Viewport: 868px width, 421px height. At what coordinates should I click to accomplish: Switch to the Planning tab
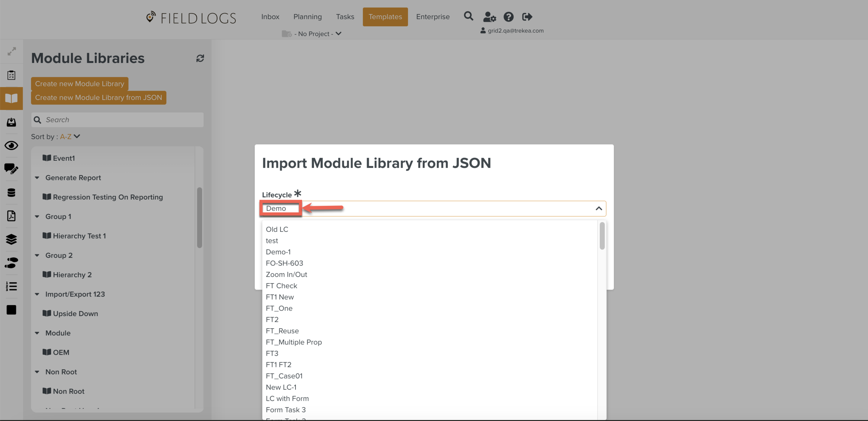pyautogui.click(x=307, y=17)
